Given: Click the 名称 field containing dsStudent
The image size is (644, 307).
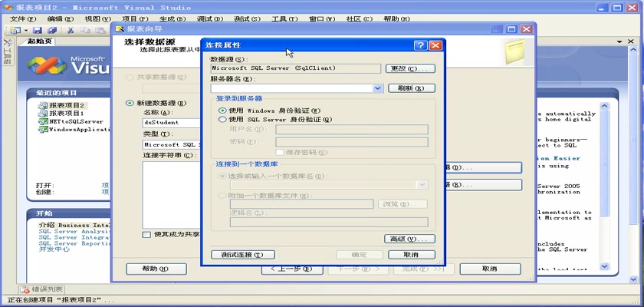Looking at the screenshot, I should (x=172, y=123).
